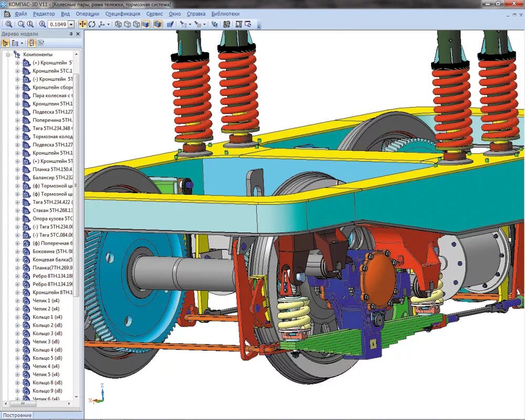Click the last toolbar refresh icon
Image resolution: width=525 pixels, height=420 pixels.
click(248, 24)
